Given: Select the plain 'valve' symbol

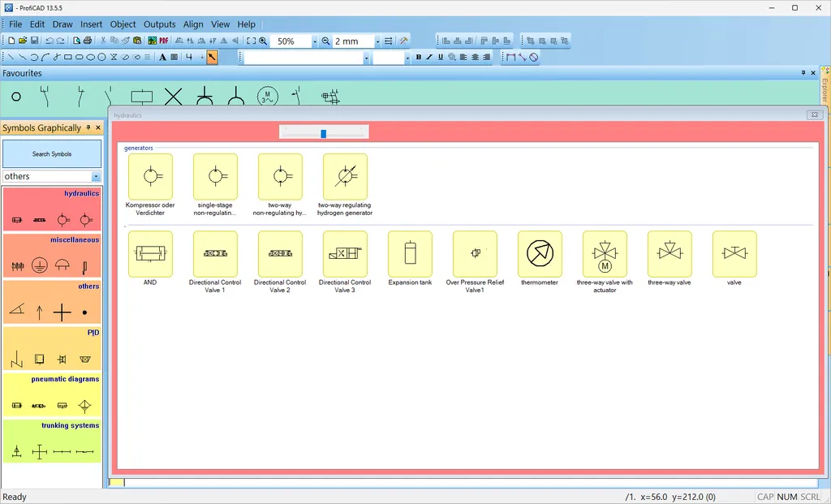Looking at the screenshot, I should [734, 254].
